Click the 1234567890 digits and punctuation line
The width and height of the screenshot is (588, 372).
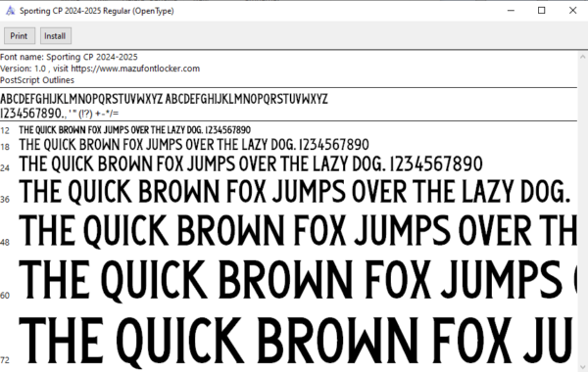59,114
